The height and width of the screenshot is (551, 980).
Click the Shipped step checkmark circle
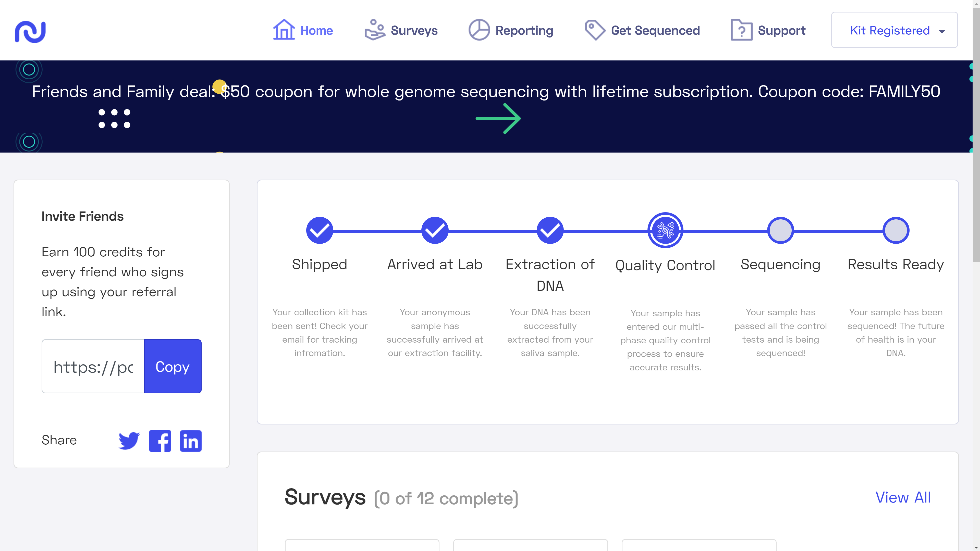320,230
